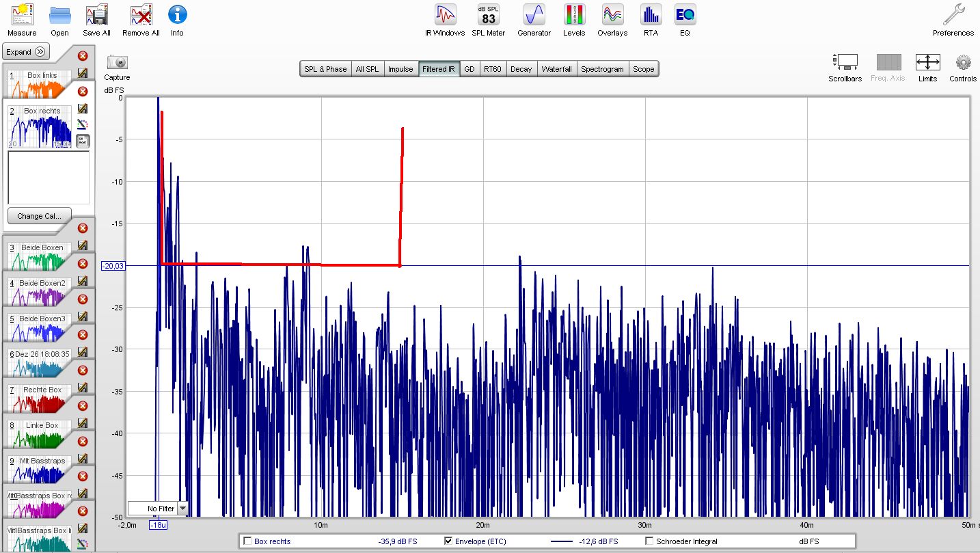The width and height of the screenshot is (980, 553).
Task: Open the EQ window
Action: click(x=685, y=14)
